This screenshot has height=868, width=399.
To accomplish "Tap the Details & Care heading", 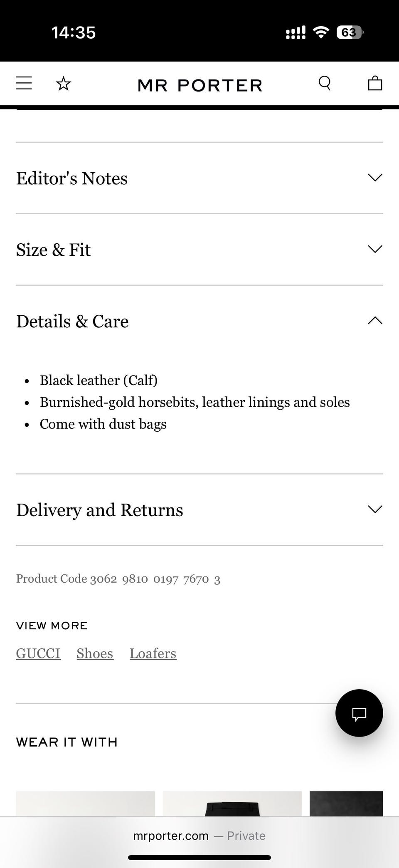I will tap(72, 321).
